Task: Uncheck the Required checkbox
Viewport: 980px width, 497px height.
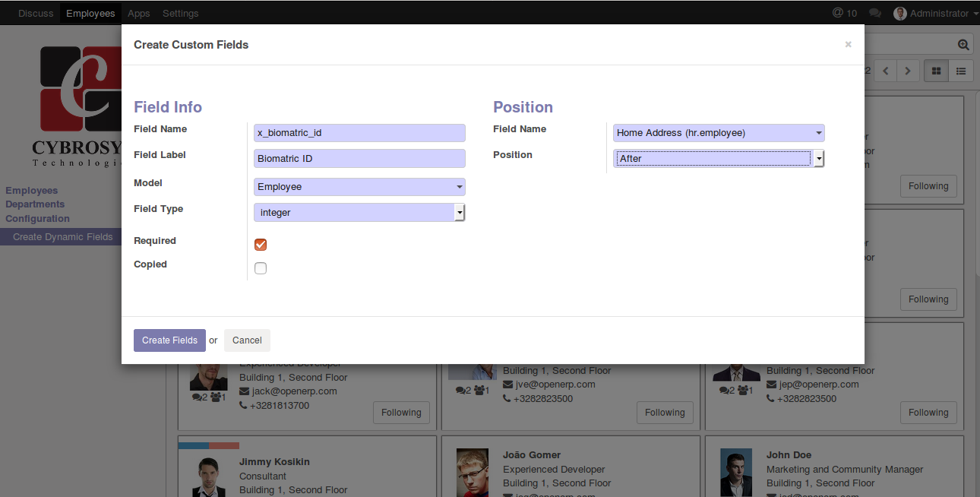Action: [x=261, y=245]
